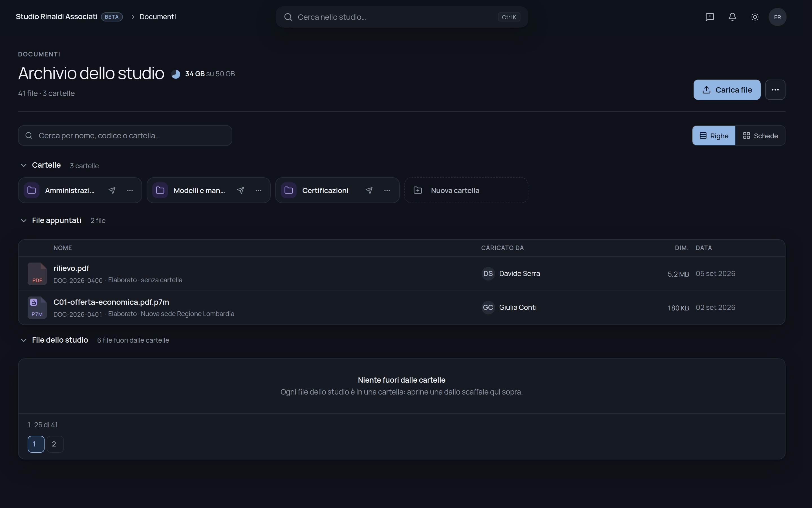The height and width of the screenshot is (508, 812).
Task: Toggle light theme with sun icon
Action: click(x=755, y=17)
